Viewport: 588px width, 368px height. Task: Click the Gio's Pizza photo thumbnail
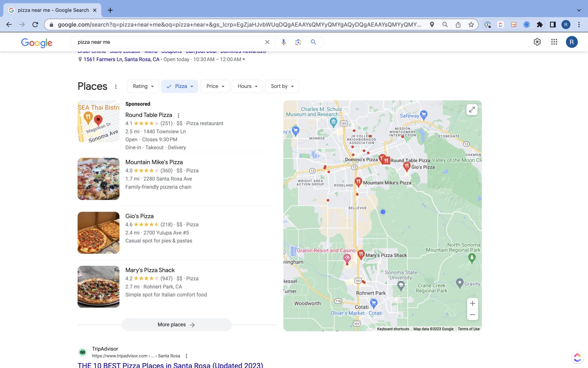point(98,233)
